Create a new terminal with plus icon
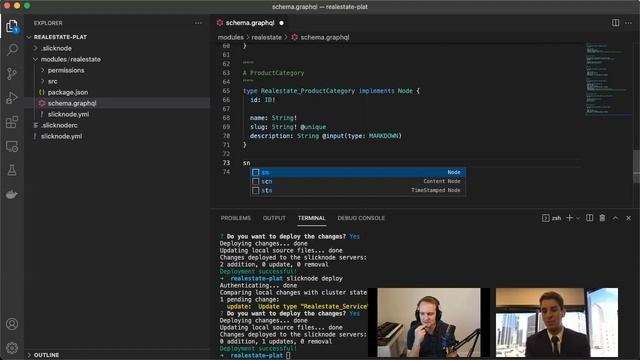640x360 pixels. 569,218
